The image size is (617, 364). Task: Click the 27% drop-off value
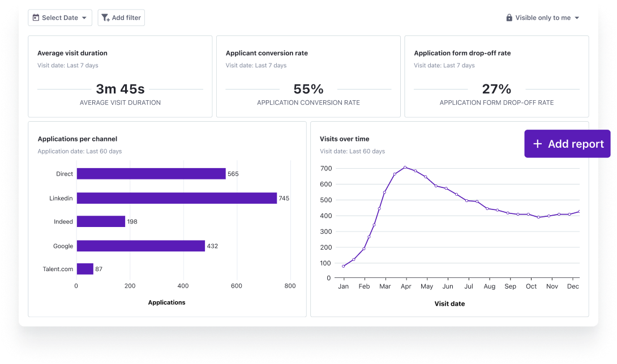pyautogui.click(x=496, y=89)
